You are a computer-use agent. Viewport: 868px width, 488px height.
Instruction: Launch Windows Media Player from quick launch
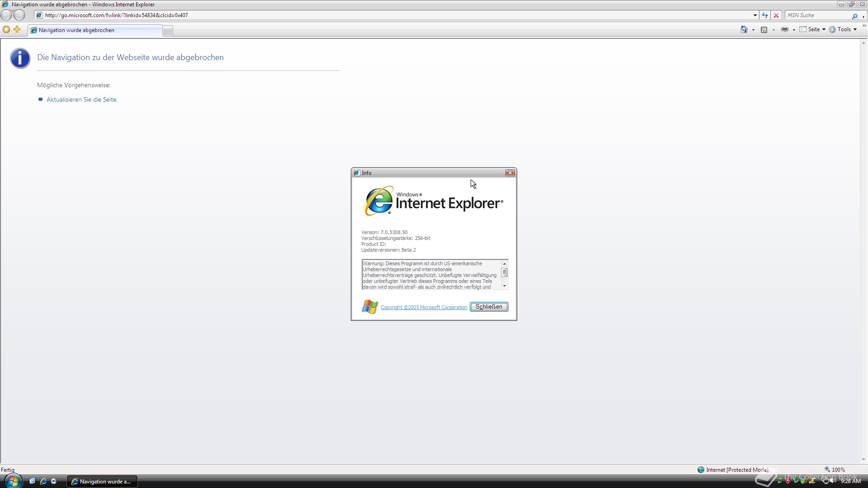coord(54,481)
